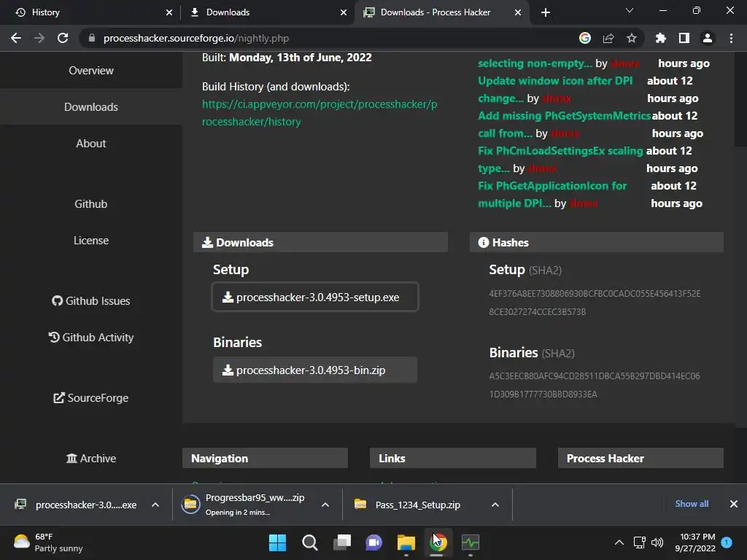This screenshot has height=560, width=747.
Task: Open the SourceForge external link
Action: click(91, 397)
